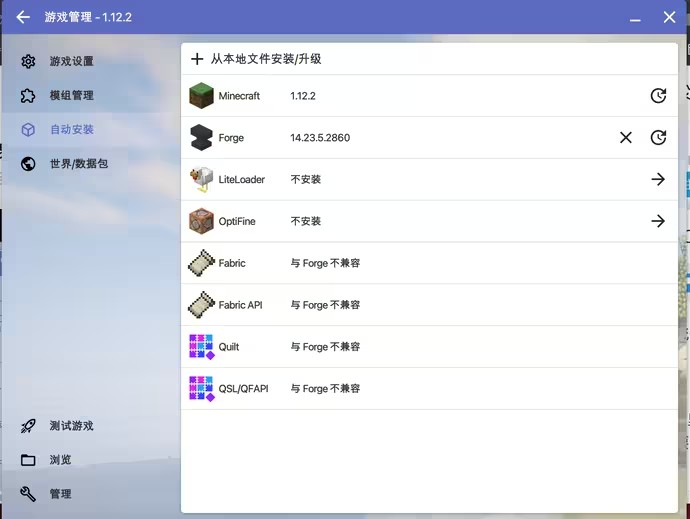Open 游戏设置 game settings gear icon
This screenshot has height=519, width=690.
point(28,61)
